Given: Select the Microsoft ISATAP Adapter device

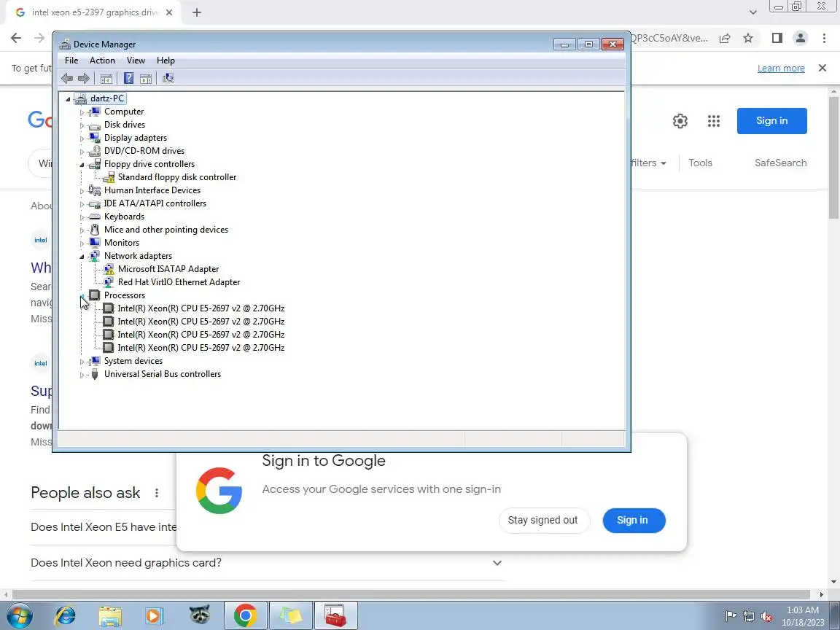Looking at the screenshot, I should 168,269.
